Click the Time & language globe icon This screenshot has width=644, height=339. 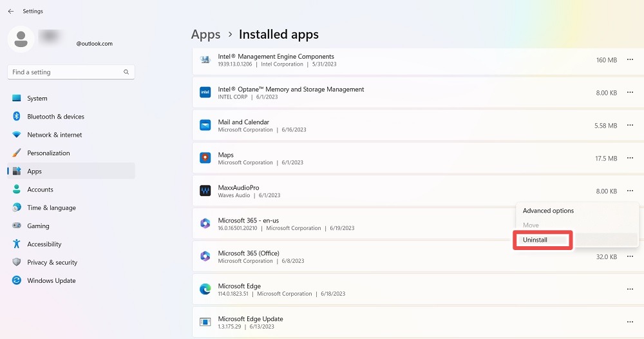[x=17, y=208]
